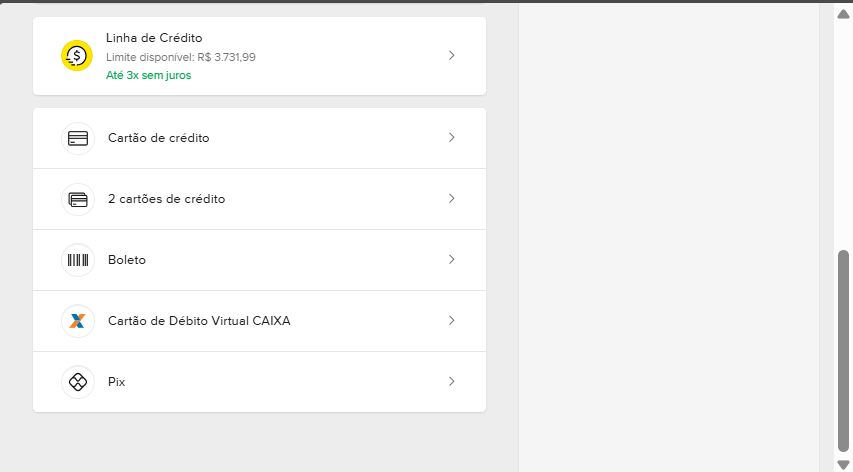
Task: Expand Linha de Crédito chevron arrow
Action: 452,56
